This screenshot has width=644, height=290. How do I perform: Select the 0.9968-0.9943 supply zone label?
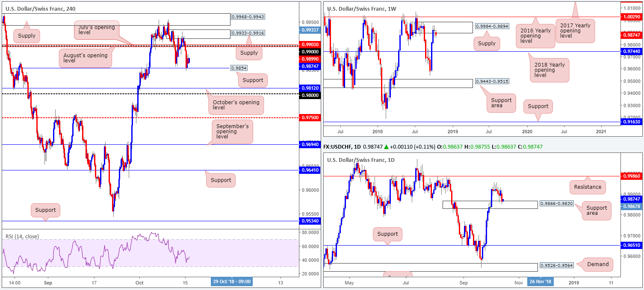click(248, 17)
